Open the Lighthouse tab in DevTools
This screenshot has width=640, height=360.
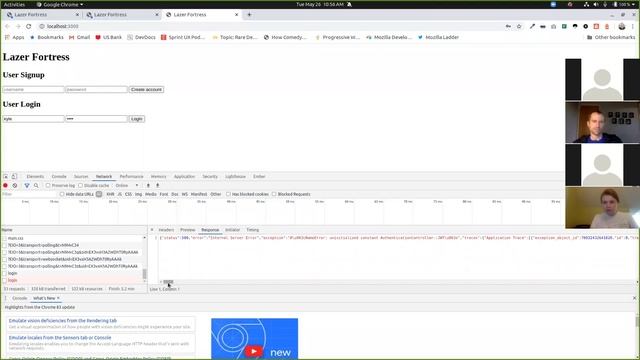[236, 176]
